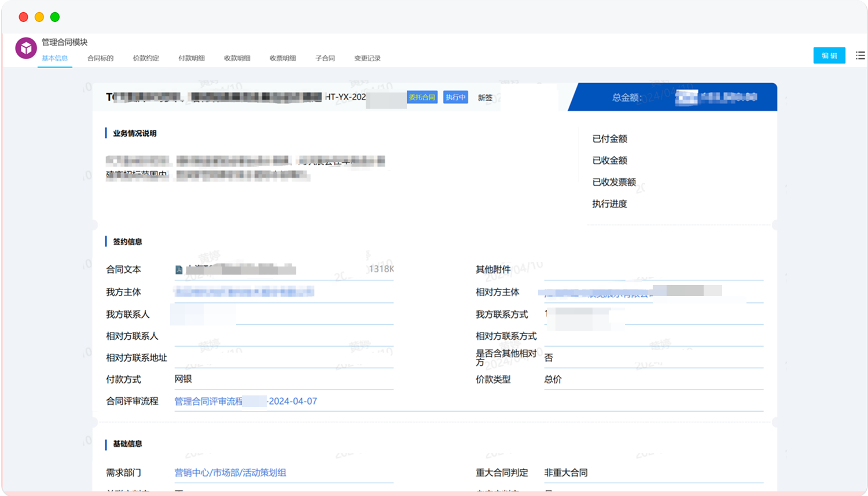Click the 付款方式 field showing 网银

pos(284,379)
